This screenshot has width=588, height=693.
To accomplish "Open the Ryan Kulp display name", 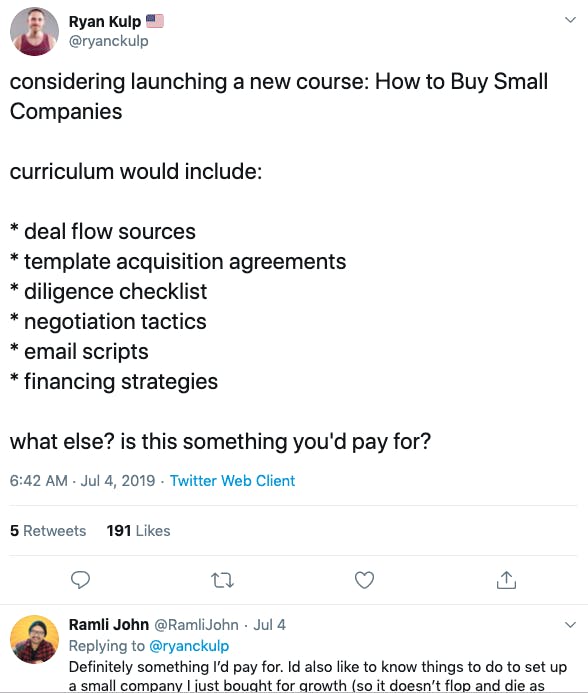I will (x=105, y=21).
